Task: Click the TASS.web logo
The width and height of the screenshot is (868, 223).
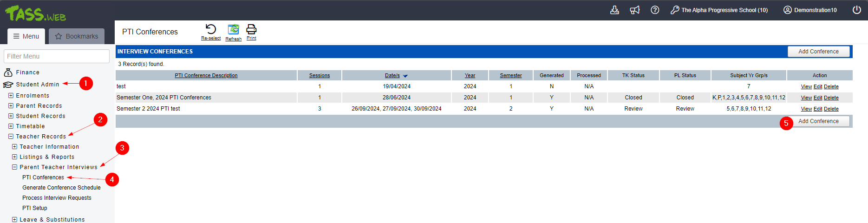Action: (x=35, y=13)
